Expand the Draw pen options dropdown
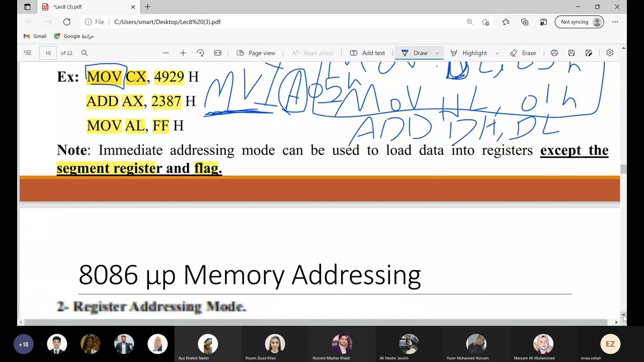 pos(437,53)
